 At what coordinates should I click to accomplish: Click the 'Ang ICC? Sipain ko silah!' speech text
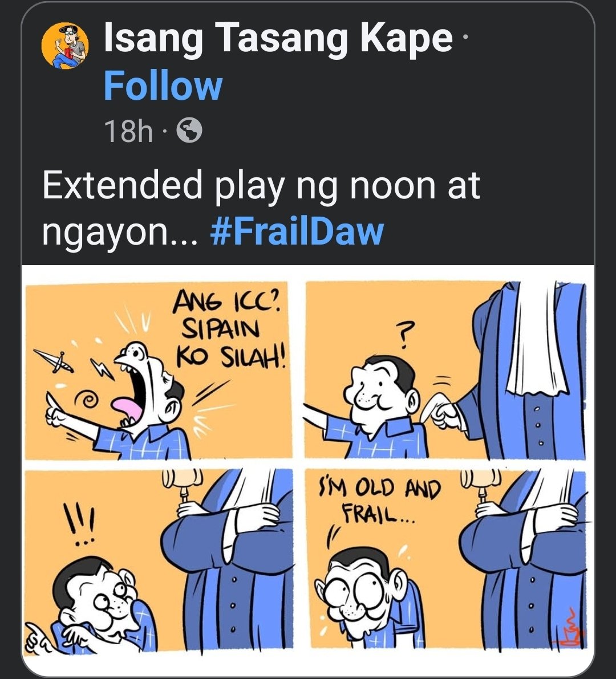[x=229, y=329]
